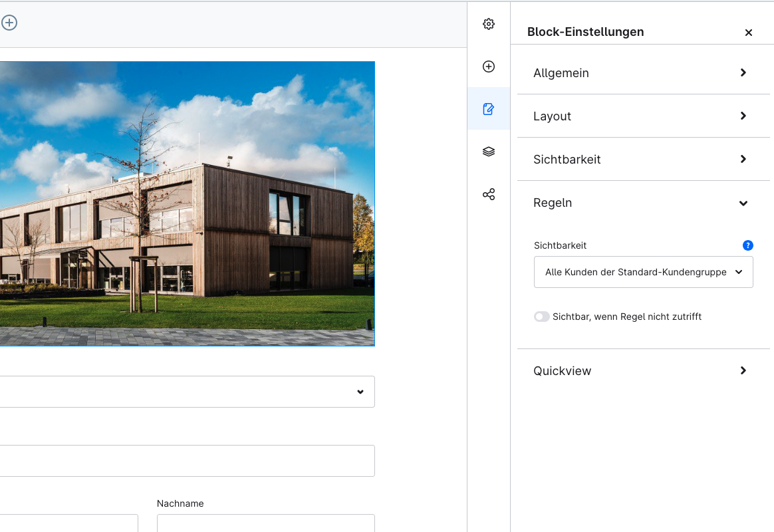Open the layers navigator icon

(489, 152)
